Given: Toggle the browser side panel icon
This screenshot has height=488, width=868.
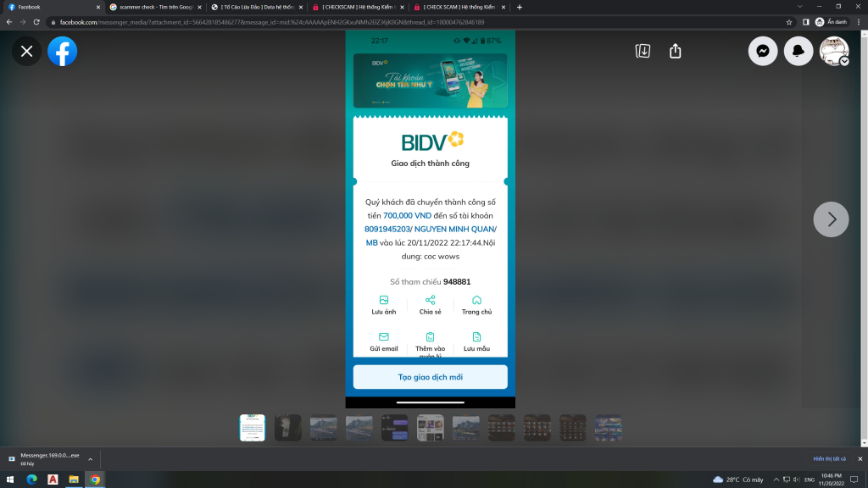Looking at the screenshot, I should pos(806,22).
